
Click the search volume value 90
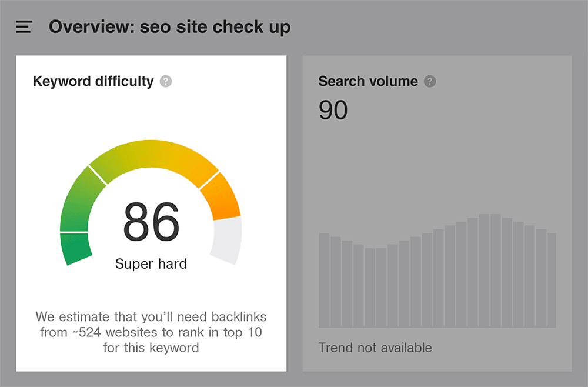pos(333,110)
